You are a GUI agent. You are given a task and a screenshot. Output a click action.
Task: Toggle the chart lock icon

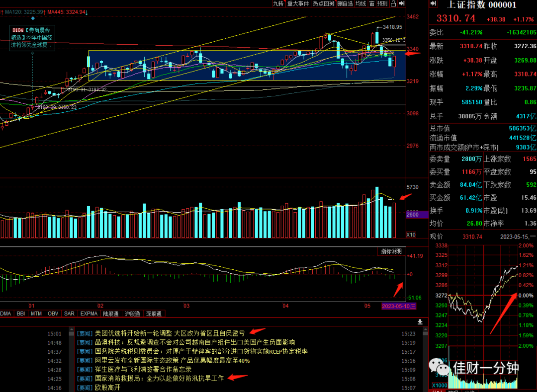coord(393,3)
